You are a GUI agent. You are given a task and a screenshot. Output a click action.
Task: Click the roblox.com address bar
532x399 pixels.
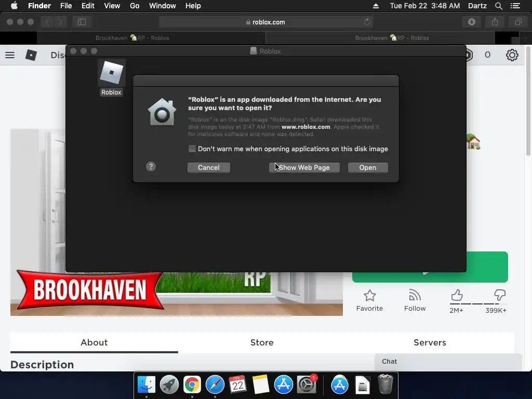pos(265,22)
